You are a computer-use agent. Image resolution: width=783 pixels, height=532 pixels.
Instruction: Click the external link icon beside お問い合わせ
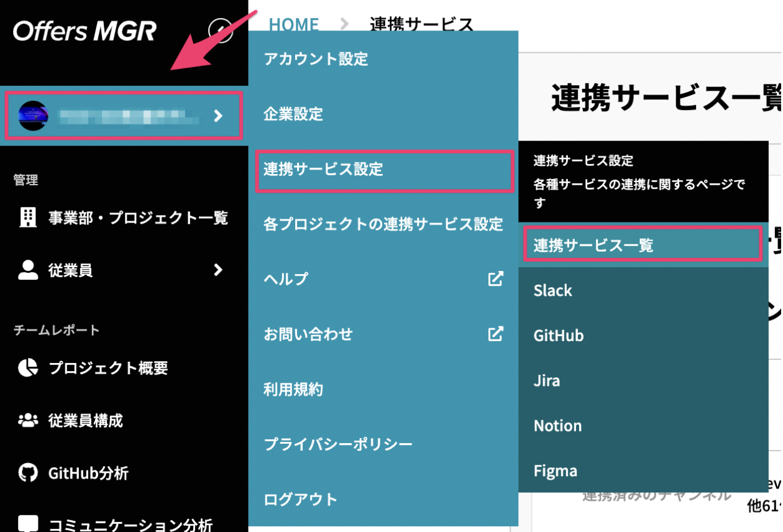(x=495, y=334)
